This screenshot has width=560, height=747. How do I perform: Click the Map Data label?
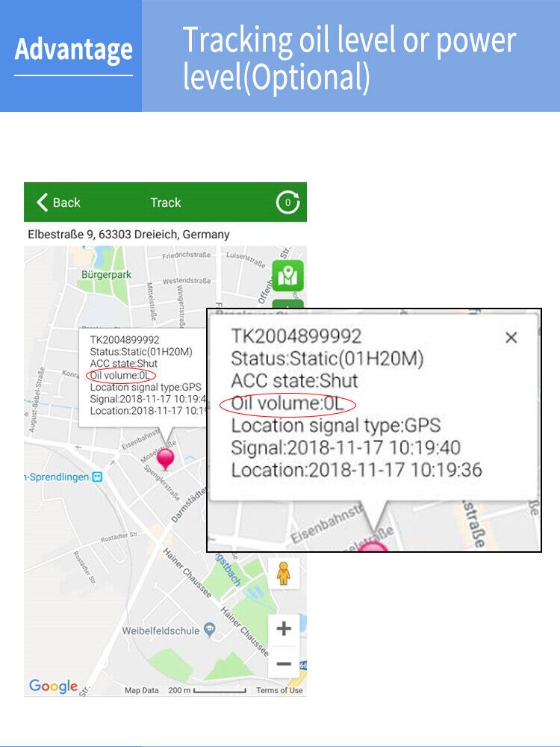141,690
